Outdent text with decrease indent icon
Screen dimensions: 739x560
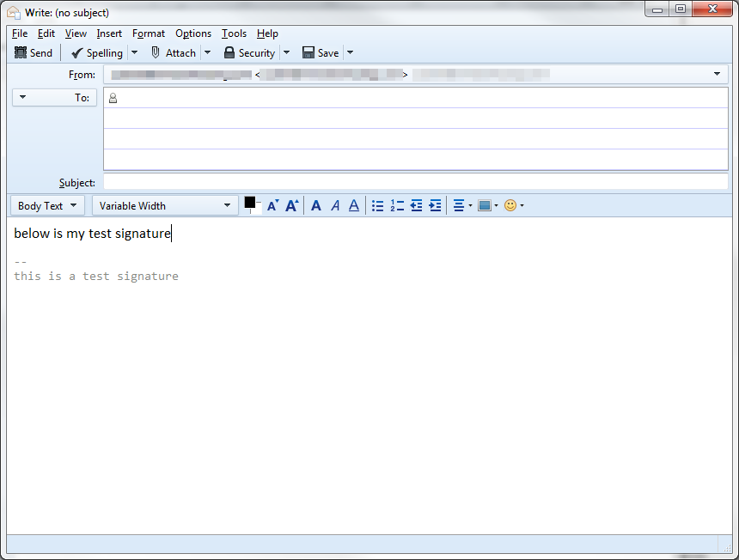[x=416, y=206]
